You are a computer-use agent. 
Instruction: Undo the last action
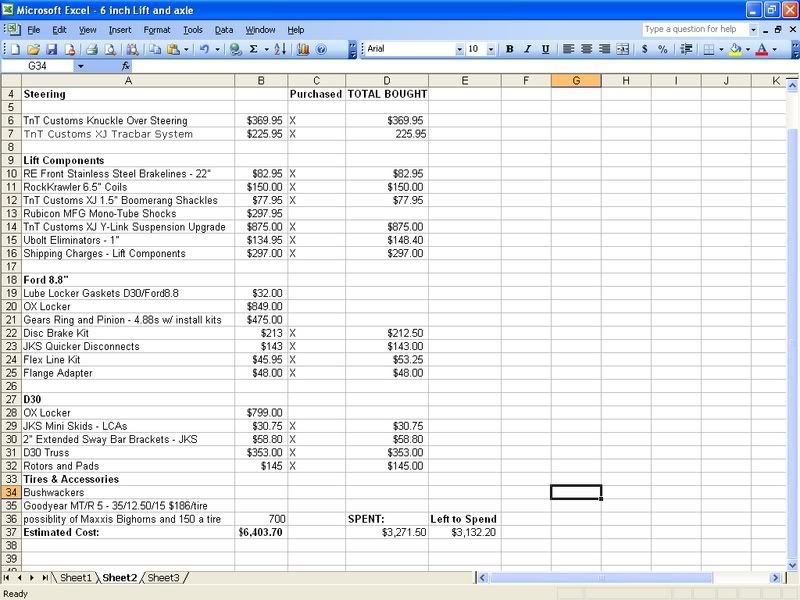tap(204, 49)
